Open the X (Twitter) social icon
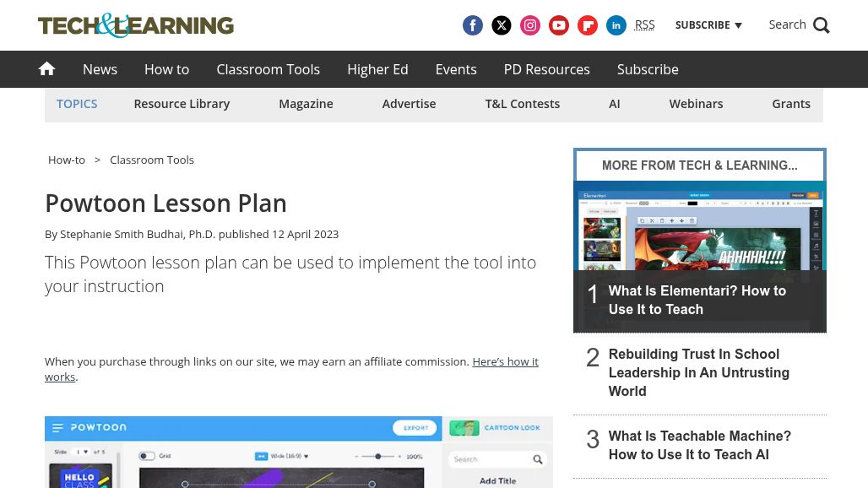The image size is (868, 488). pos(501,25)
